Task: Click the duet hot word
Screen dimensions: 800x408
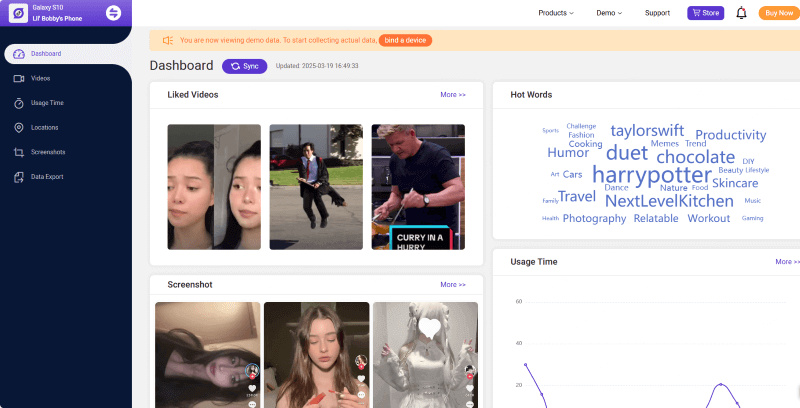Action: (627, 152)
